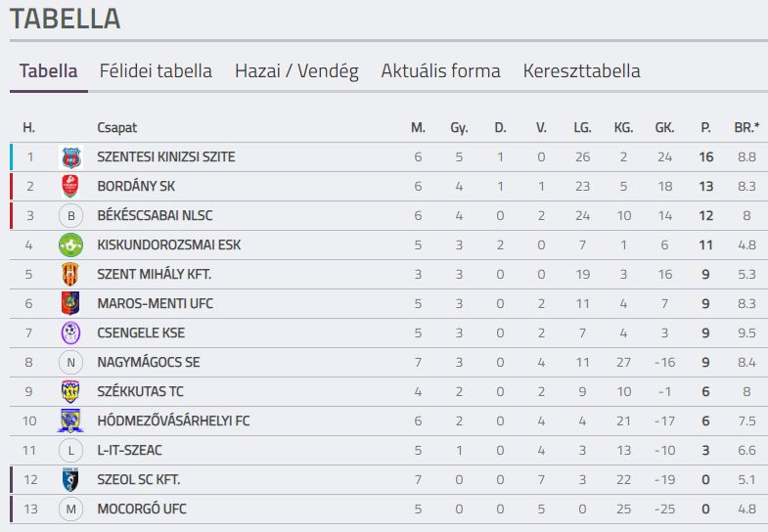Click the Bordány SK red crest
The height and width of the screenshot is (532, 768).
[71, 187]
